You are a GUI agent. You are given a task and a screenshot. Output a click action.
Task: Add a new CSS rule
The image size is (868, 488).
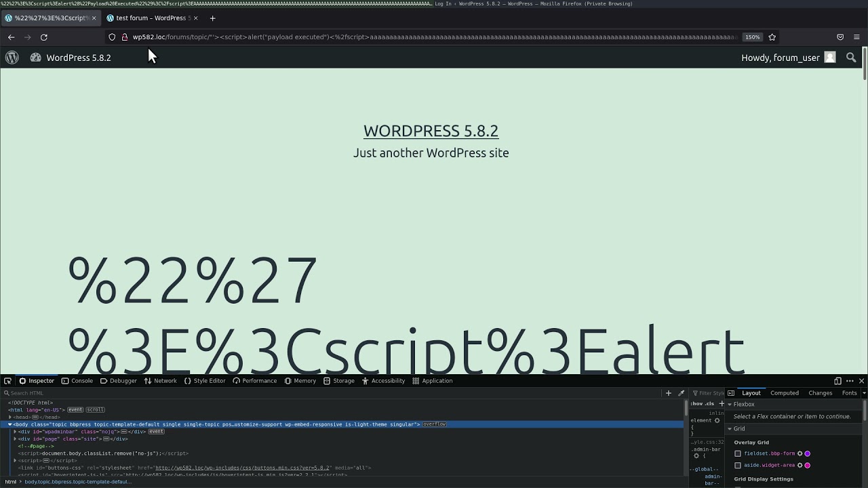coord(722,403)
